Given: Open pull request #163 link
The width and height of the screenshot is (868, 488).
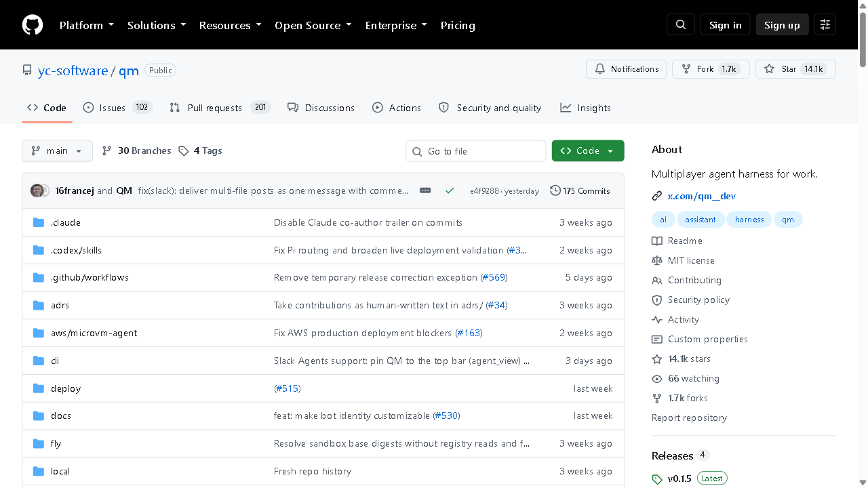Looking at the screenshot, I should [x=469, y=333].
